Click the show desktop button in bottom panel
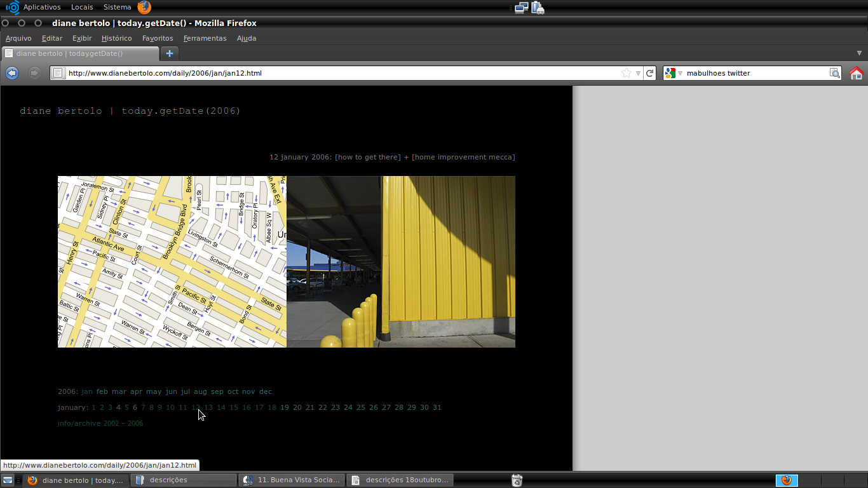Viewport: 868px width, 488px height. pos(8,480)
